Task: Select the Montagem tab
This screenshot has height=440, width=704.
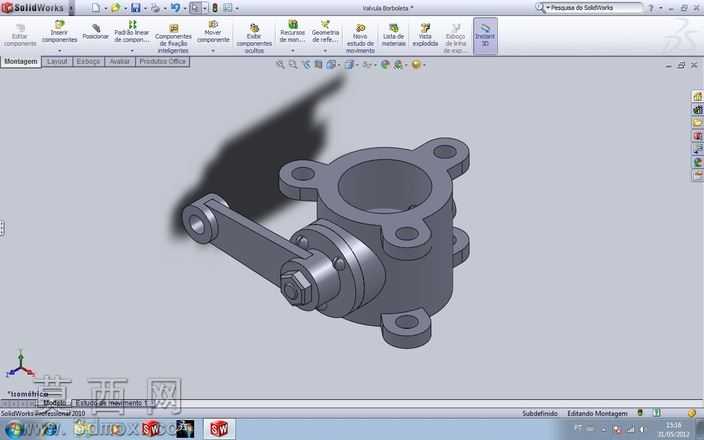Action: point(21,62)
